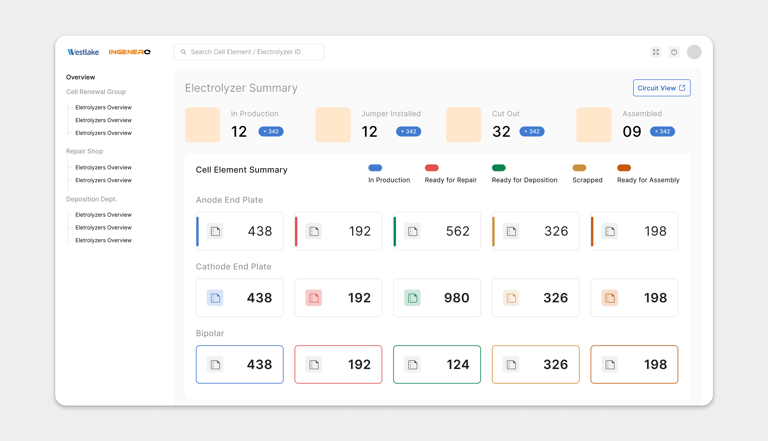Select the Deposition Dept. section
The height and width of the screenshot is (441, 768).
click(92, 199)
